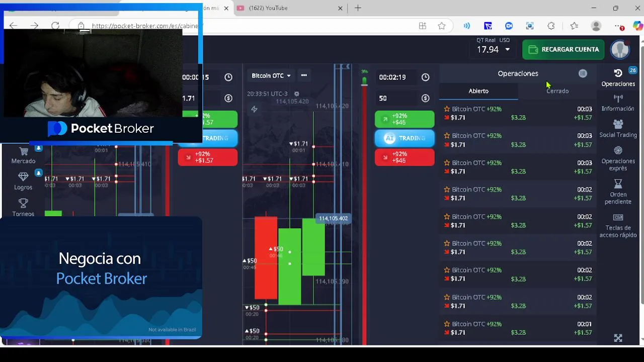Open the user avatar profile menu
This screenshot has height=362, width=644.
click(620, 49)
